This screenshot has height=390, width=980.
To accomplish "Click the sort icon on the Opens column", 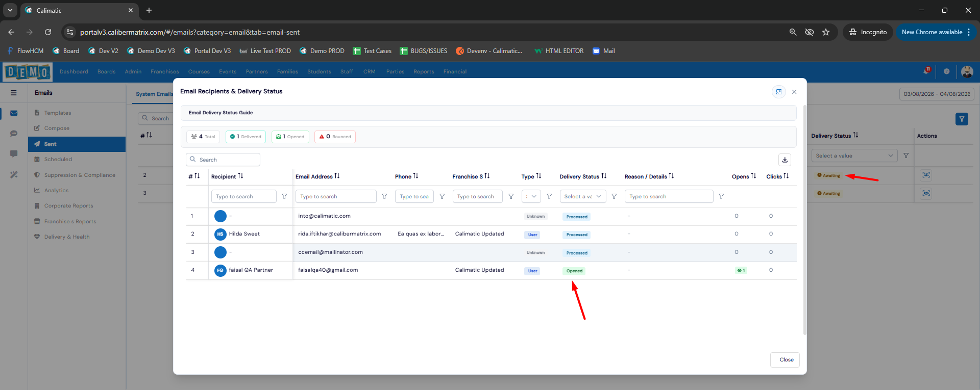I will tap(753, 176).
